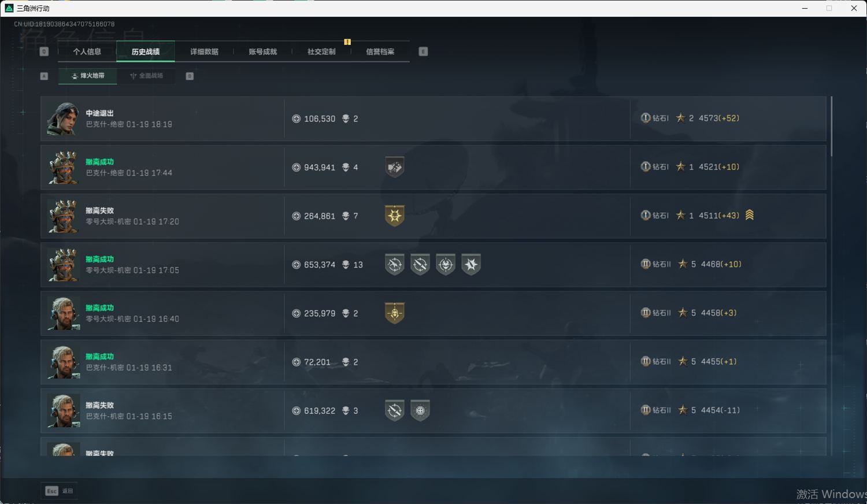Click the gold star badge in 264,861 row
Viewport: 867px width, 504px height.
coord(395,216)
